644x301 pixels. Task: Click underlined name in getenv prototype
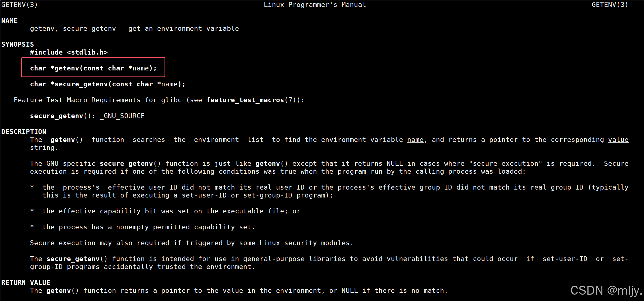pyautogui.click(x=140, y=68)
